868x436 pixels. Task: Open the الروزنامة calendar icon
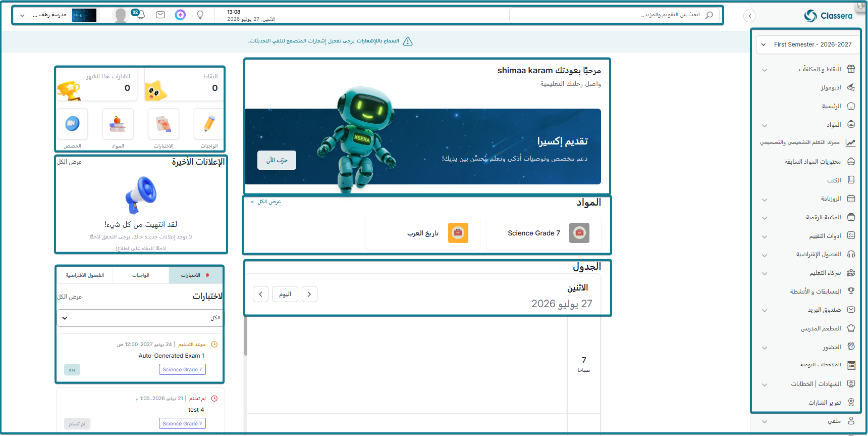tap(851, 199)
